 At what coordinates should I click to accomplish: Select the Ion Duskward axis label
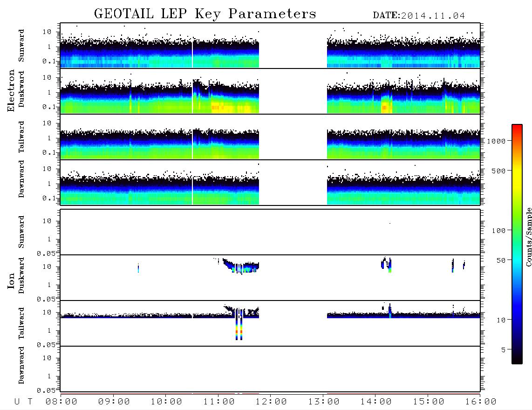(x=21, y=276)
